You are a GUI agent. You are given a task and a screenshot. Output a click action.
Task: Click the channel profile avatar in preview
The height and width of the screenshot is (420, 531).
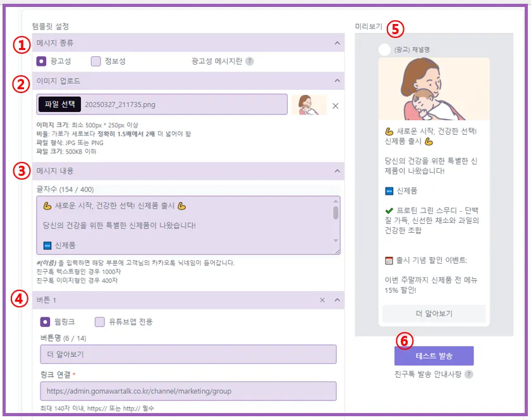[384, 49]
